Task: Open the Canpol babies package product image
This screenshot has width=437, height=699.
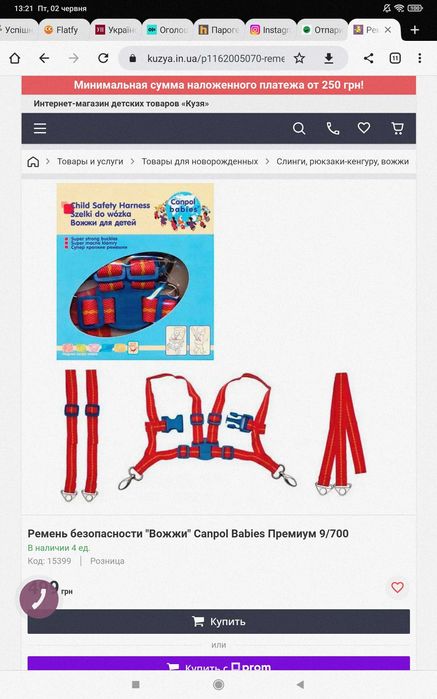Action: pos(135,271)
